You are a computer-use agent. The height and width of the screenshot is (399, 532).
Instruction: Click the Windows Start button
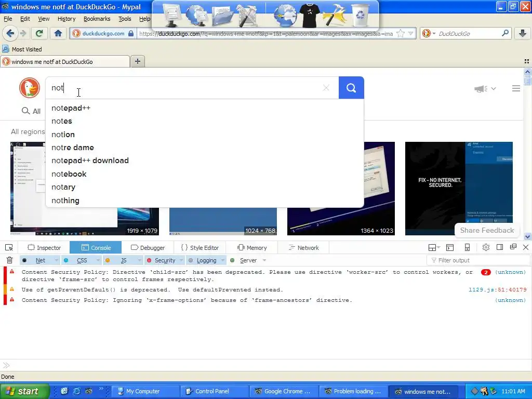[x=24, y=391]
